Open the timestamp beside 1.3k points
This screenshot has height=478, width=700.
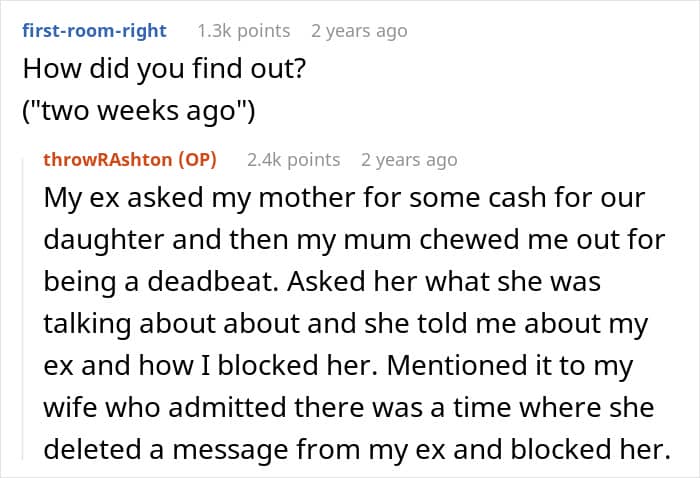359,31
